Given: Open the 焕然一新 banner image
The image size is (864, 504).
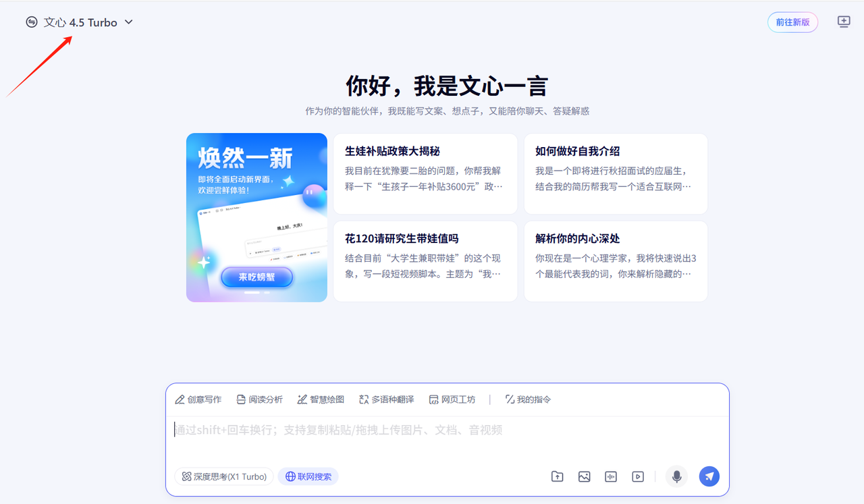Looking at the screenshot, I should pos(256,217).
